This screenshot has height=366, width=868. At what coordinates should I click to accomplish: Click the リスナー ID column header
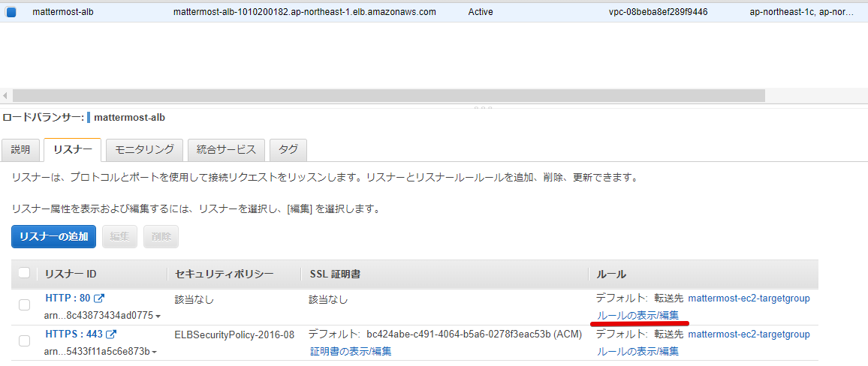click(x=71, y=274)
